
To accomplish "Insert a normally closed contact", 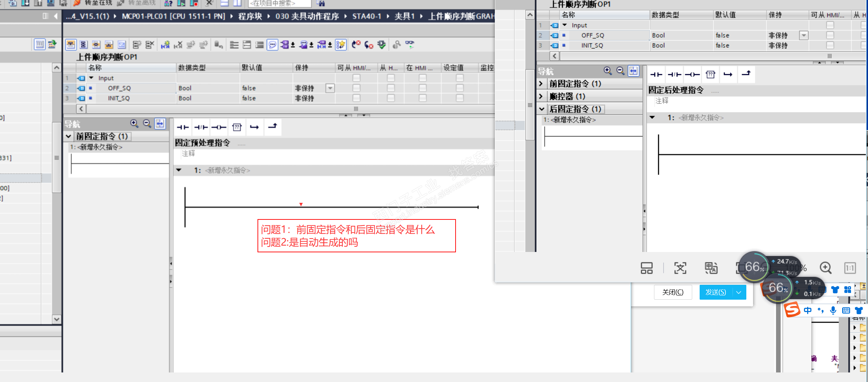I will pos(201,127).
